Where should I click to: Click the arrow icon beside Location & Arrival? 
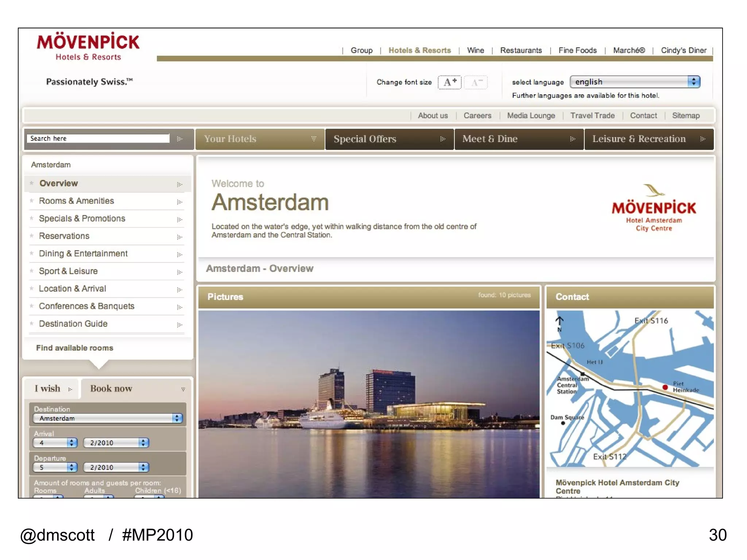coord(179,289)
